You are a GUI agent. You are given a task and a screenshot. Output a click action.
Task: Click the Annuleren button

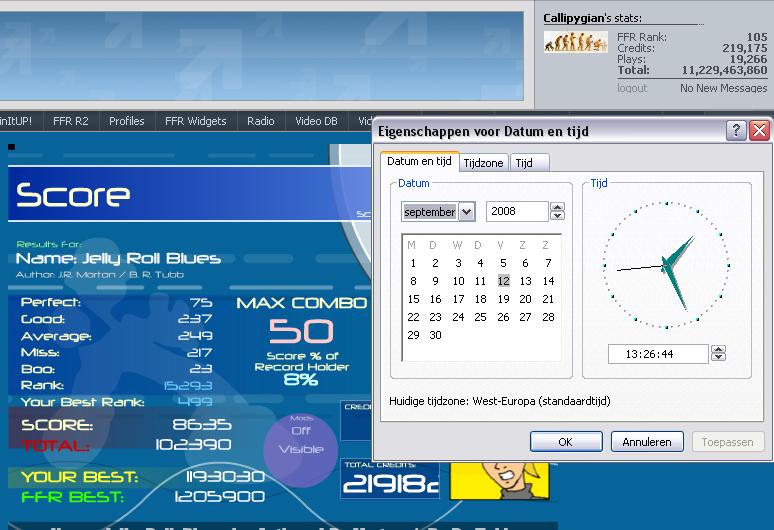pos(647,442)
